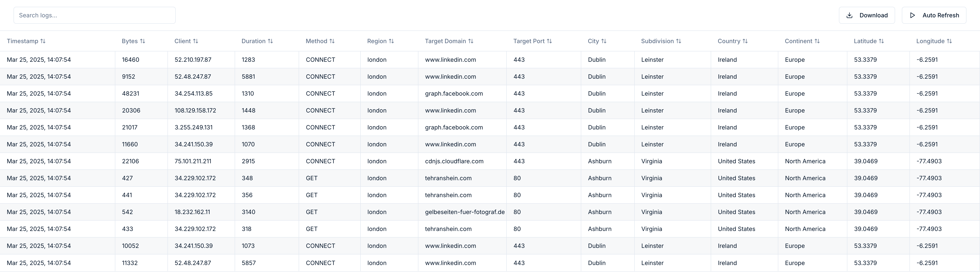Select the gelbeseiten-fuer-fotograf.de log row

[464, 212]
